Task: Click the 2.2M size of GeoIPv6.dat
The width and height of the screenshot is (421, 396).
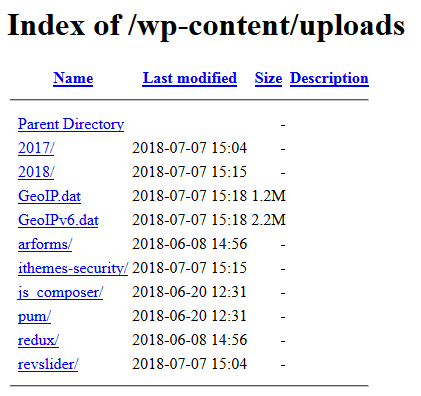Action: [269, 220]
